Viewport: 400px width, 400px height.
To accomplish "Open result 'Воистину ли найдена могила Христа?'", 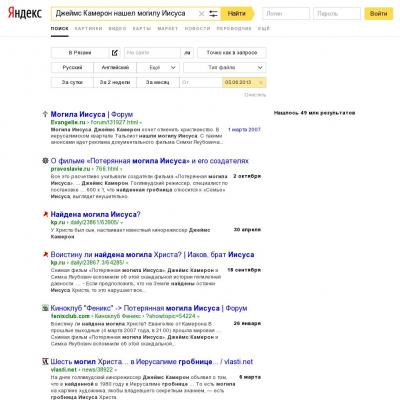I will point(152,255).
